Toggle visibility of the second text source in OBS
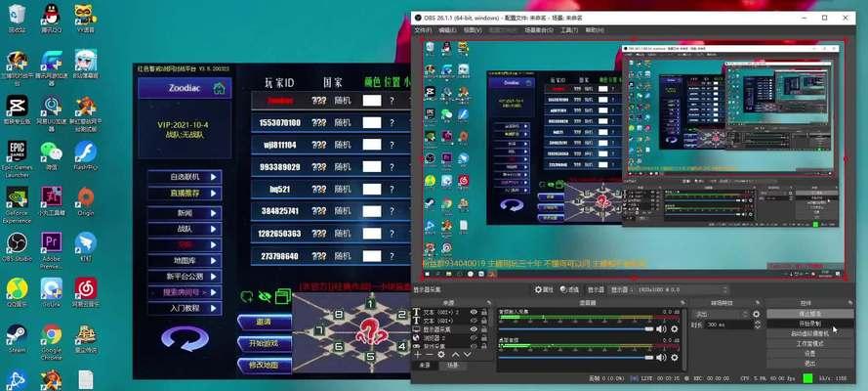Screen dimensions: 868x391 pyautogui.click(x=474, y=321)
